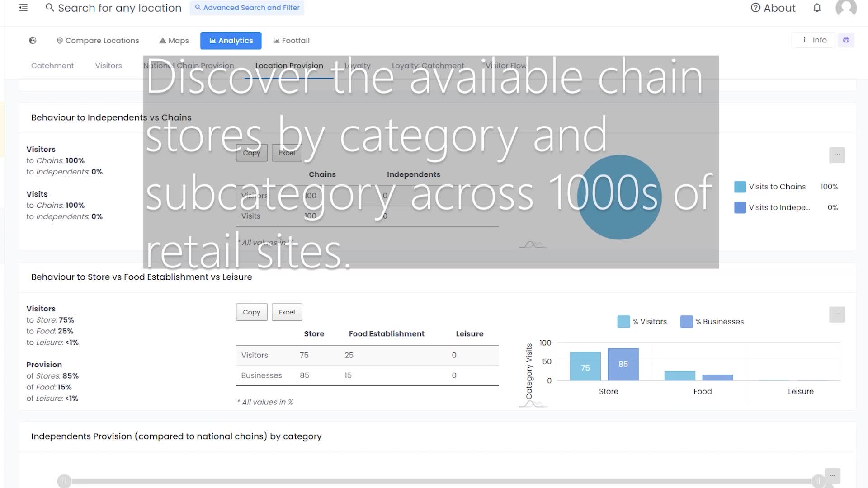This screenshot has height=488, width=868.
Task: Toggle the sidebar menu icon
Action: click(x=23, y=8)
